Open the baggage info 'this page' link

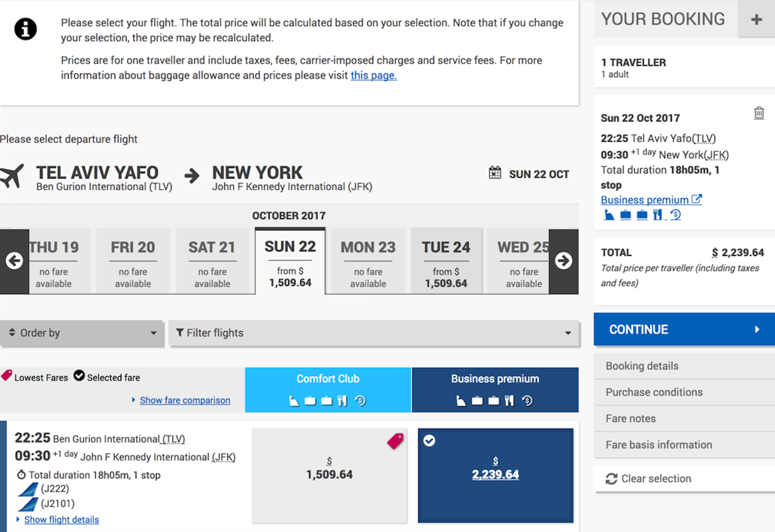pos(374,76)
